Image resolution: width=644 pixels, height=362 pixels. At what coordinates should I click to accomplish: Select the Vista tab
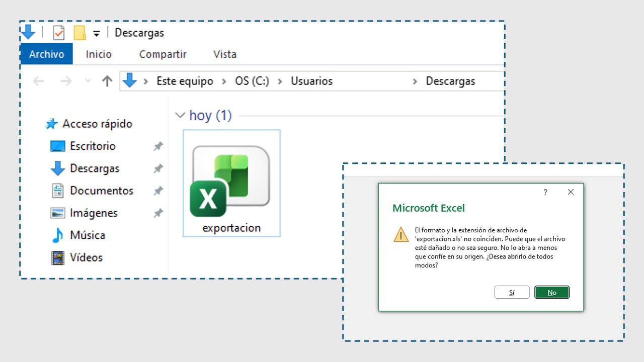pos(225,54)
